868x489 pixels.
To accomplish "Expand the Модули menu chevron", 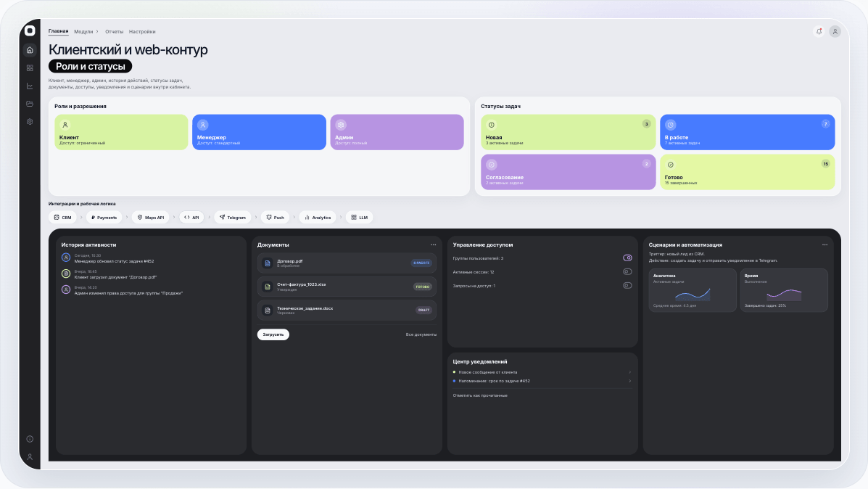I will [x=97, y=32].
